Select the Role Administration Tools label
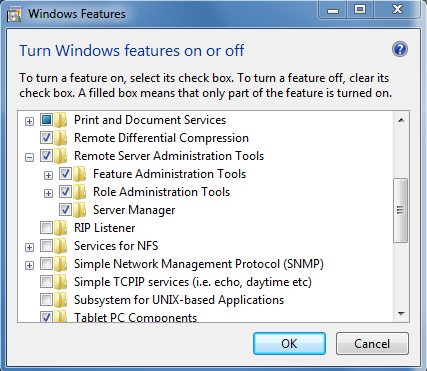This screenshot has height=371, width=427. pos(161,192)
